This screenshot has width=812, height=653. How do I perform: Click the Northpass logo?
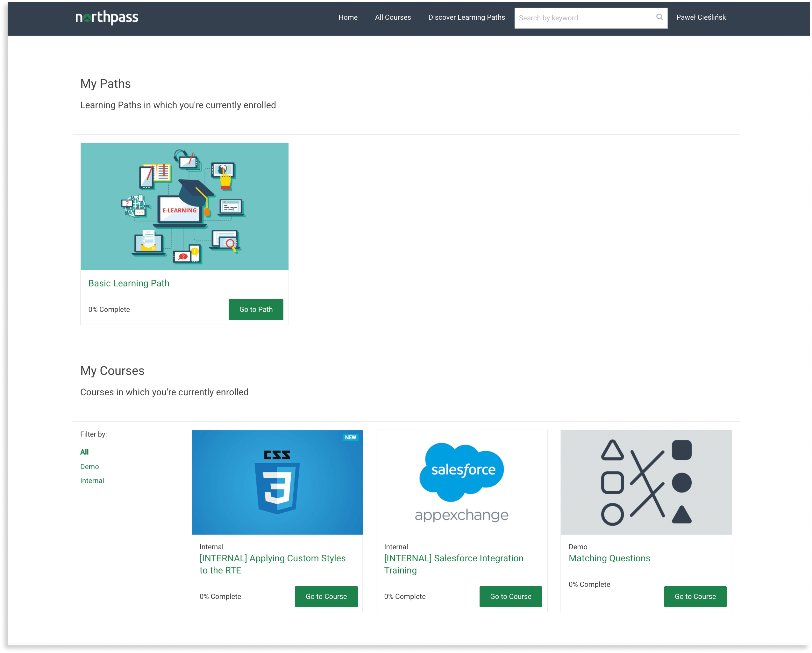[x=107, y=17]
